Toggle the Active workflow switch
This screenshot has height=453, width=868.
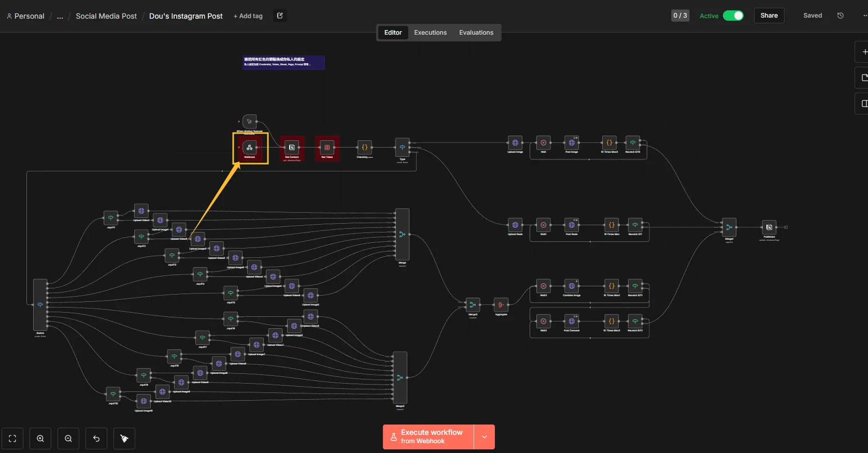(733, 16)
